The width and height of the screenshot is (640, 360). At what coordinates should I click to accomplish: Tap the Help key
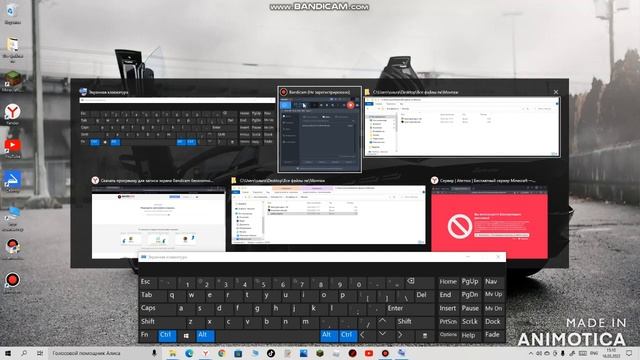470,336
